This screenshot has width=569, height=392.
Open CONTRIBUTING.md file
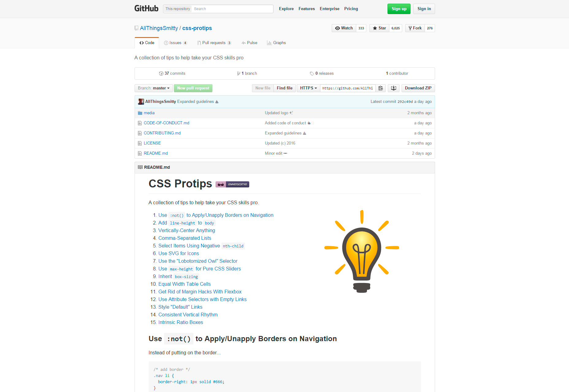[162, 133]
